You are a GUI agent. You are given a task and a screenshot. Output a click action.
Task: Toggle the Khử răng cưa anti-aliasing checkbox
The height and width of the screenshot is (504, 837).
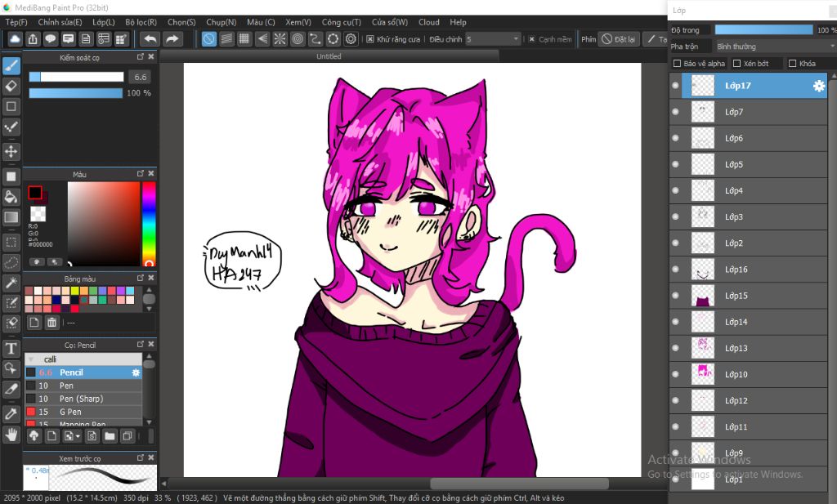tap(370, 39)
